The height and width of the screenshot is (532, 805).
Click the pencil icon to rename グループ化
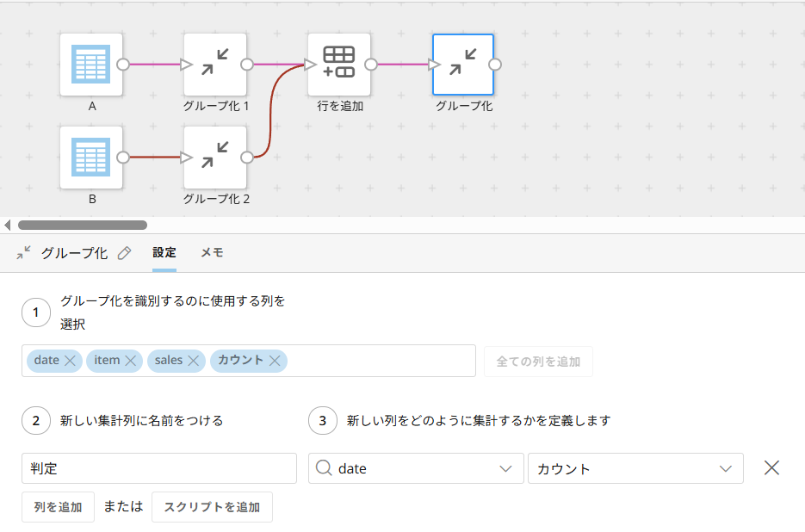[124, 253]
